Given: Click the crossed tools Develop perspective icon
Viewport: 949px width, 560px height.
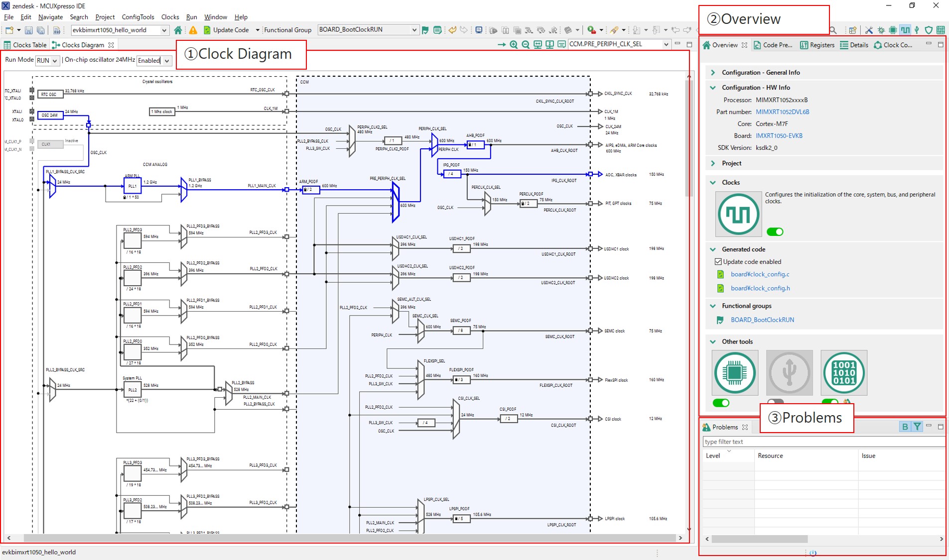Looking at the screenshot, I should [869, 30].
